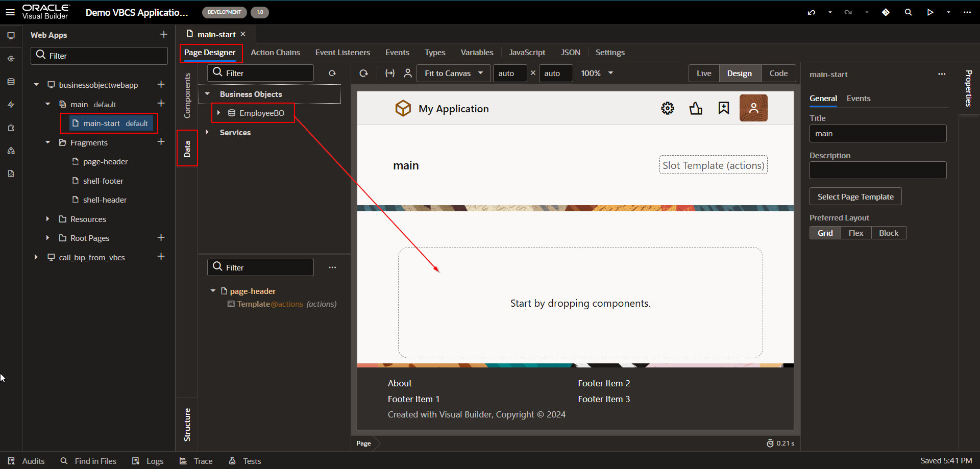Screen dimensions: 980x469
Task: Select Web Apps navigator sidebar icon
Action: [x=11, y=36]
